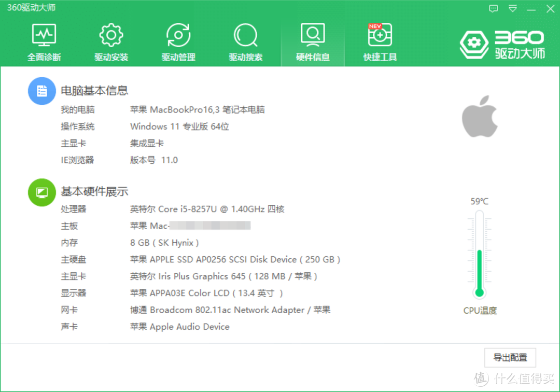This screenshot has width=560, height=392.
Task: Switch to the 硬件信息 tab
Action: point(313,41)
